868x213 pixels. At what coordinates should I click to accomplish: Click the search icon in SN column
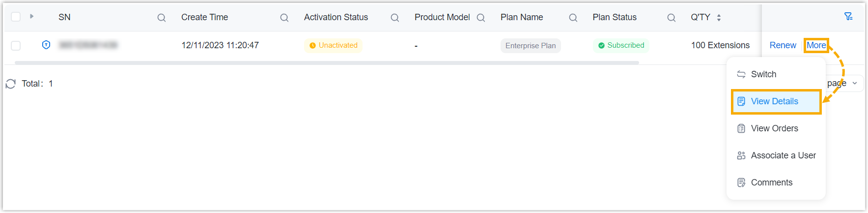pyautogui.click(x=161, y=18)
